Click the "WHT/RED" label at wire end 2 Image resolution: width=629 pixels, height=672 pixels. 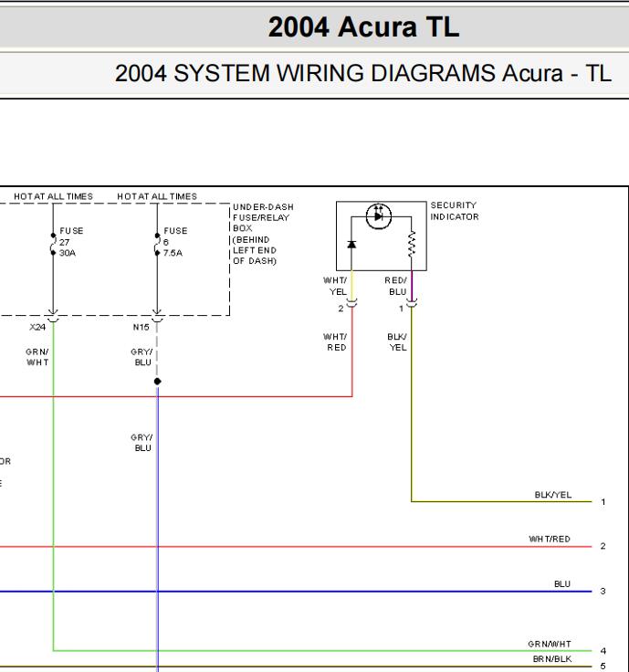coord(550,539)
